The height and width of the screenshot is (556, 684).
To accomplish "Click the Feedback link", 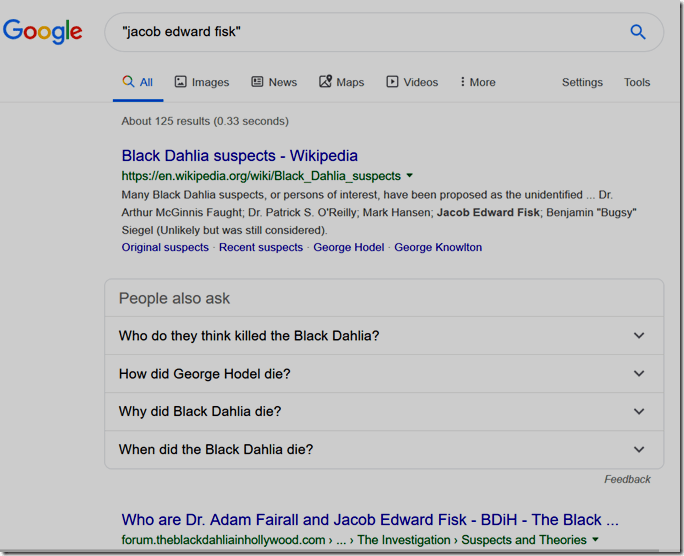I will click(x=627, y=479).
